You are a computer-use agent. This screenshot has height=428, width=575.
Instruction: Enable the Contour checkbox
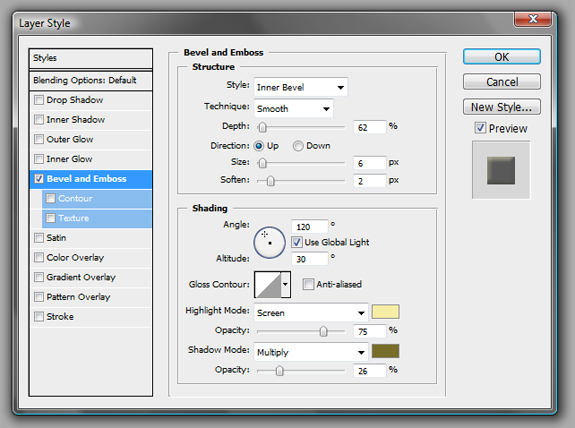[51, 198]
